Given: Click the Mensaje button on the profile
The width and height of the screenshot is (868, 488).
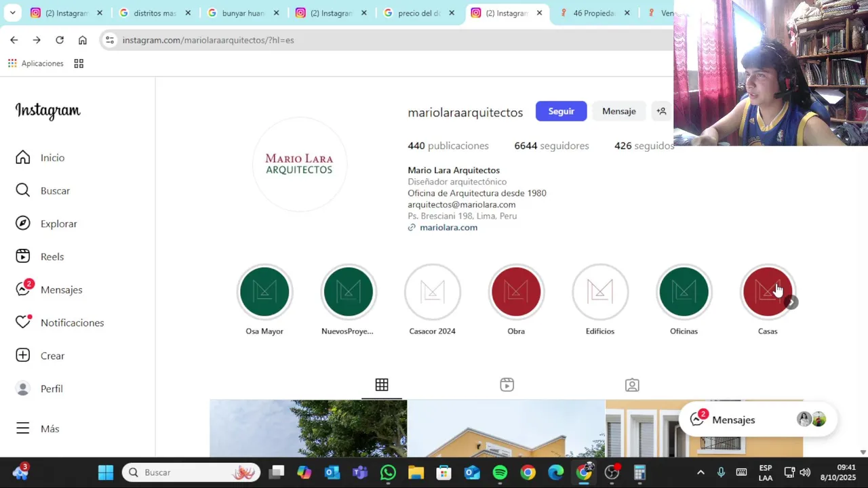Looking at the screenshot, I should pos(618,111).
